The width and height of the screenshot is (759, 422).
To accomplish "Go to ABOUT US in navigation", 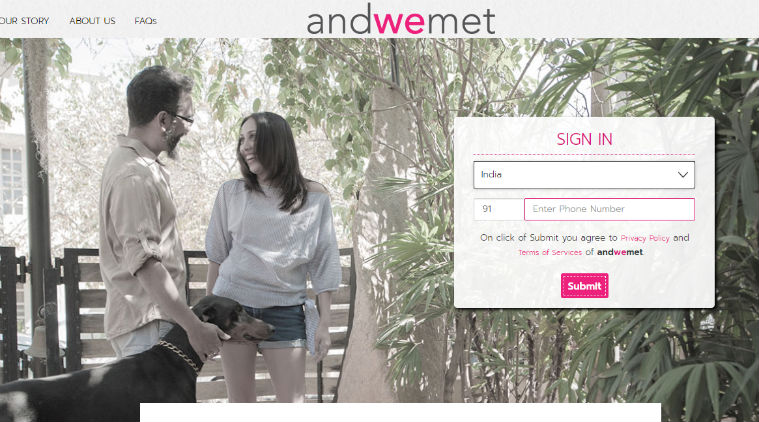I will pos(92,21).
